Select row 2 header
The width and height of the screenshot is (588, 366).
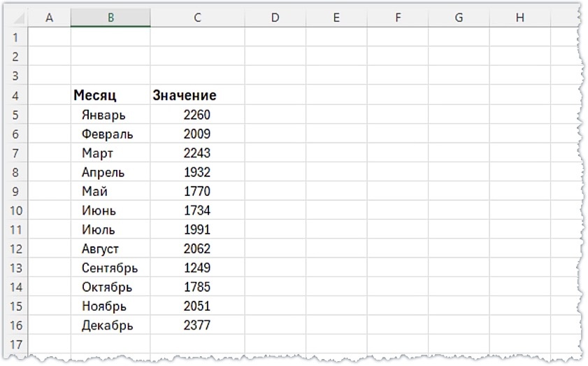point(15,56)
